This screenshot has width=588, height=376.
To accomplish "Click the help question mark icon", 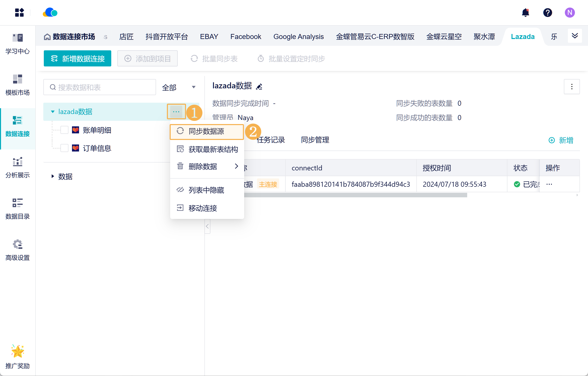I will click(x=547, y=13).
